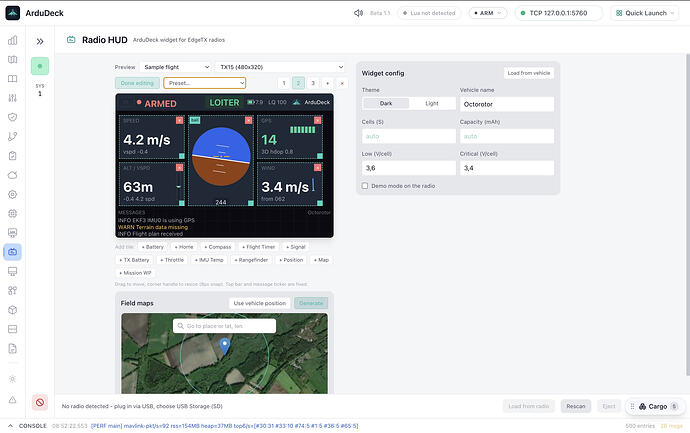Open the Sample flight preview dropdown

[176, 67]
